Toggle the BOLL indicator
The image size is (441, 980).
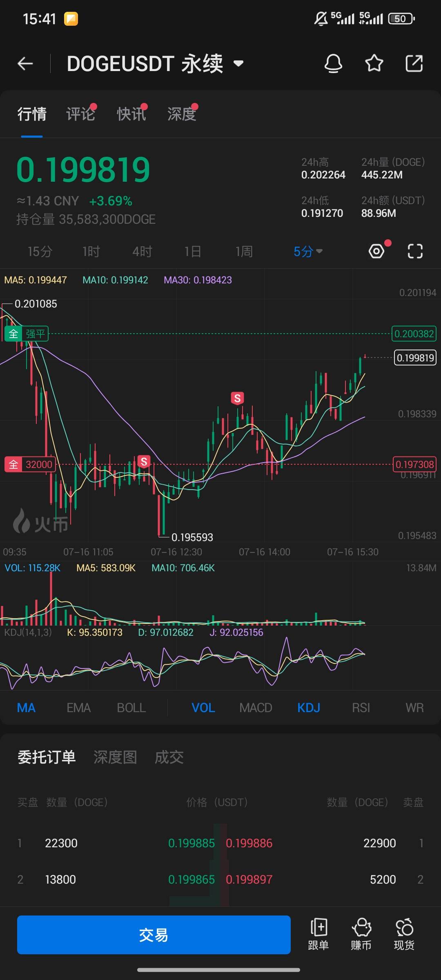click(x=131, y=708)
